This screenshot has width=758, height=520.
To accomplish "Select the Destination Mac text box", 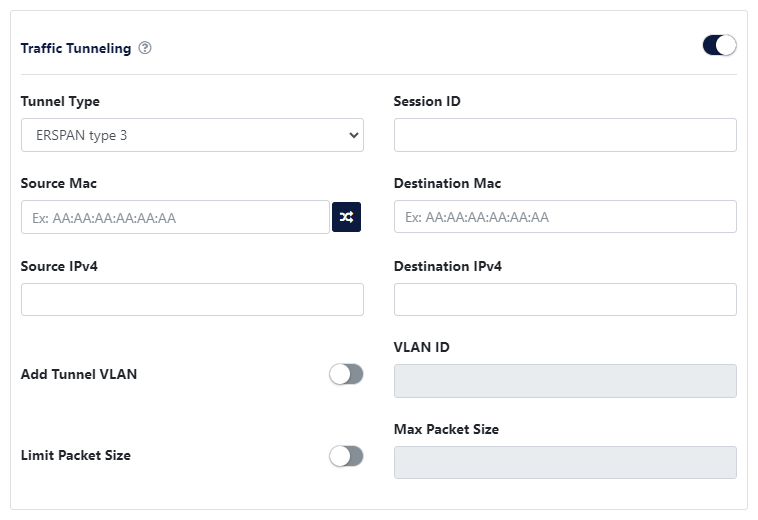I will [x=565, y=217].
